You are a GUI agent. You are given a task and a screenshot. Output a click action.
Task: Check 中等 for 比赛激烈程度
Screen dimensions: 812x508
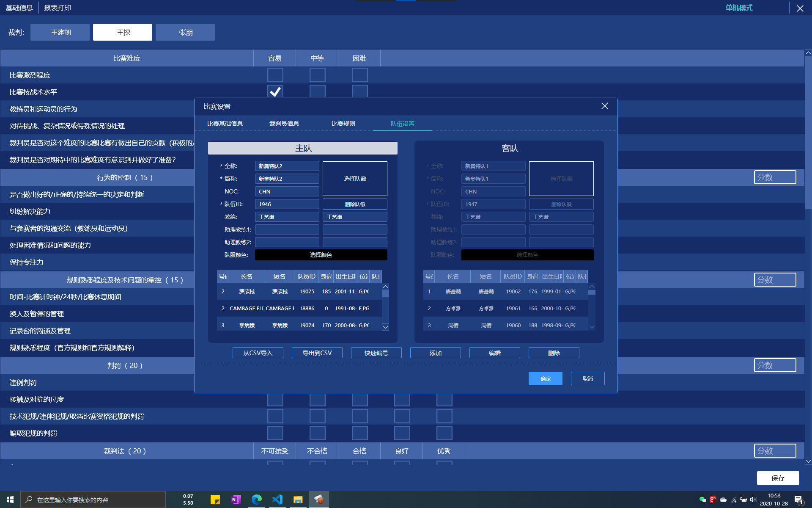coord(317,75)
